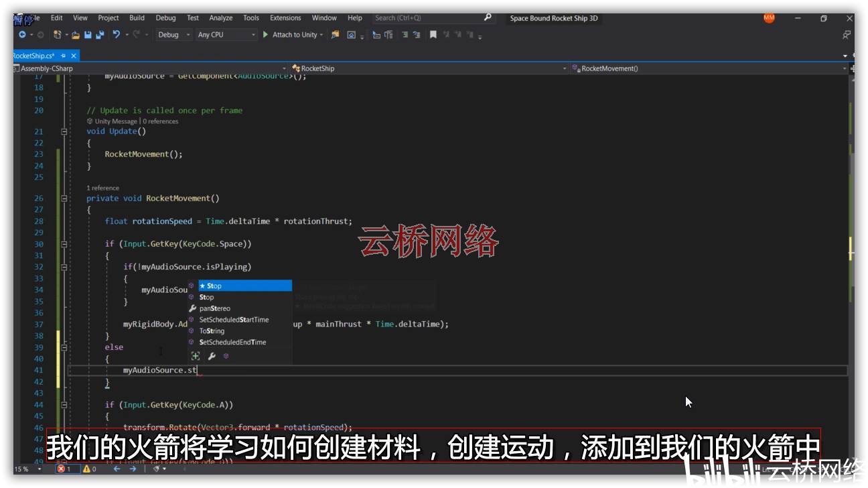Collapse the Update method outline toggle
Screen dimensions: 868x488
64,131
